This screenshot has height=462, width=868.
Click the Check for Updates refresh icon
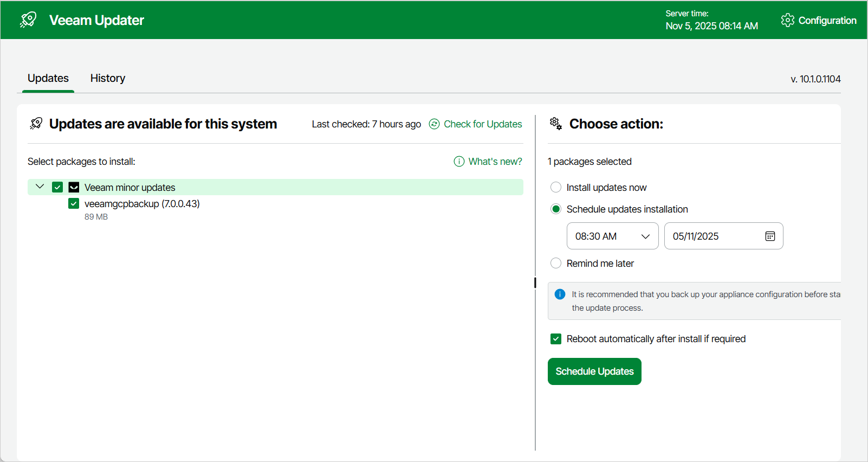tap(434, 124)
